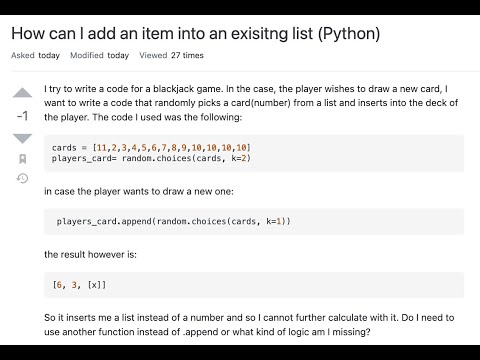Show the question activity history
The width and height of the screenshot is (480, 360).
(22, 178)
